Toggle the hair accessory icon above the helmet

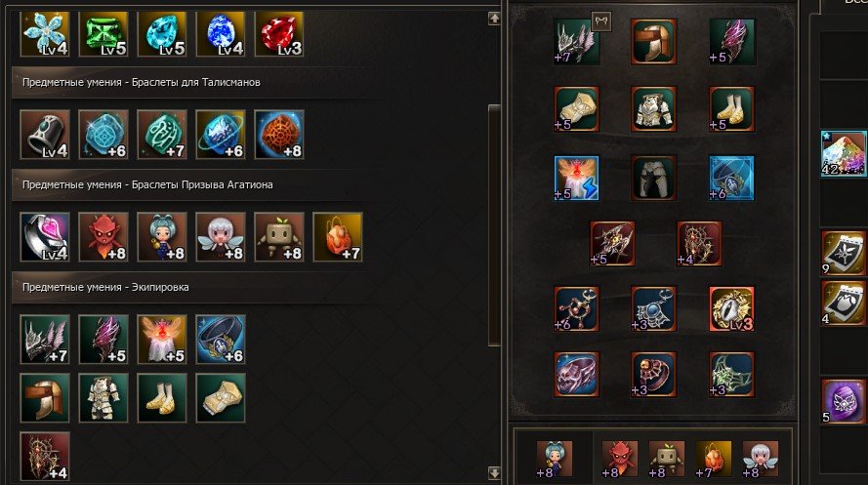601,21
